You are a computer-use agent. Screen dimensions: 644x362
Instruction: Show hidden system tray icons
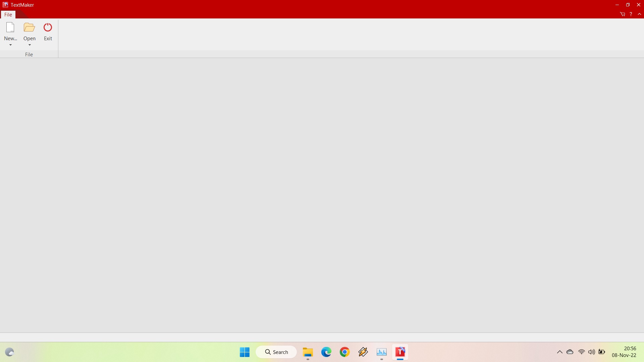(559, 352)
